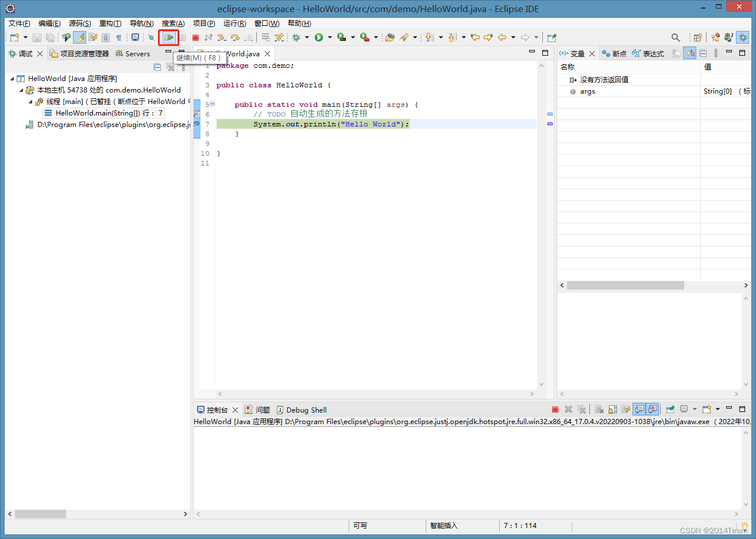Select the args variable row
756x539 pixels.
(587, 91)
